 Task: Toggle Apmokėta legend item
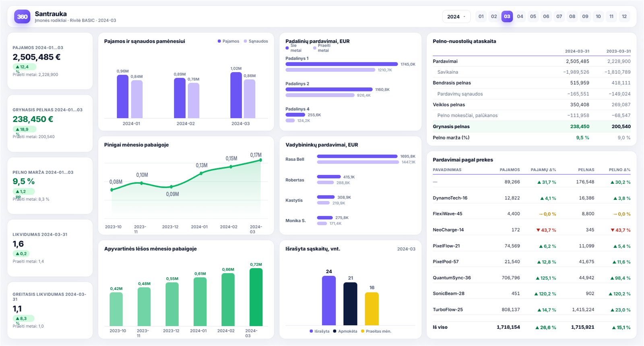345,331
